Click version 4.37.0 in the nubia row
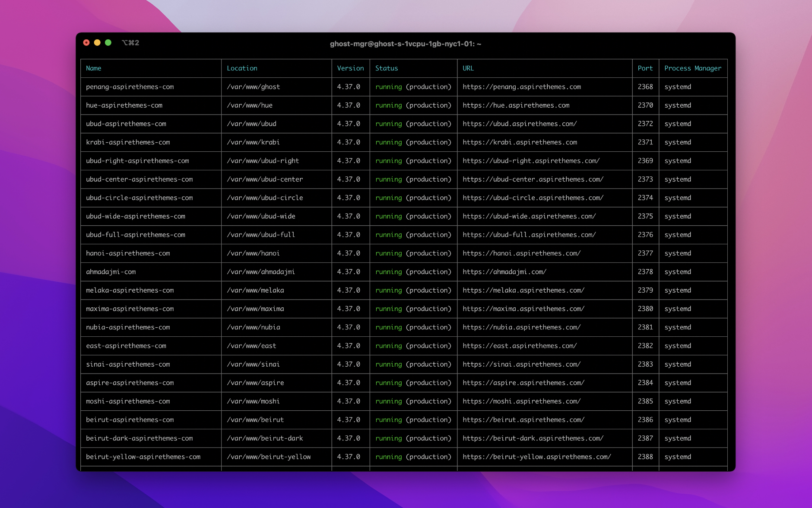 [349, 327]
